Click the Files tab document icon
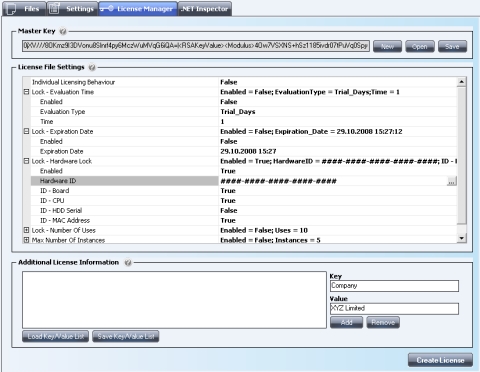The width and height of the screenshot is (480, 372). pyautogui.click(x=11, y=9)
